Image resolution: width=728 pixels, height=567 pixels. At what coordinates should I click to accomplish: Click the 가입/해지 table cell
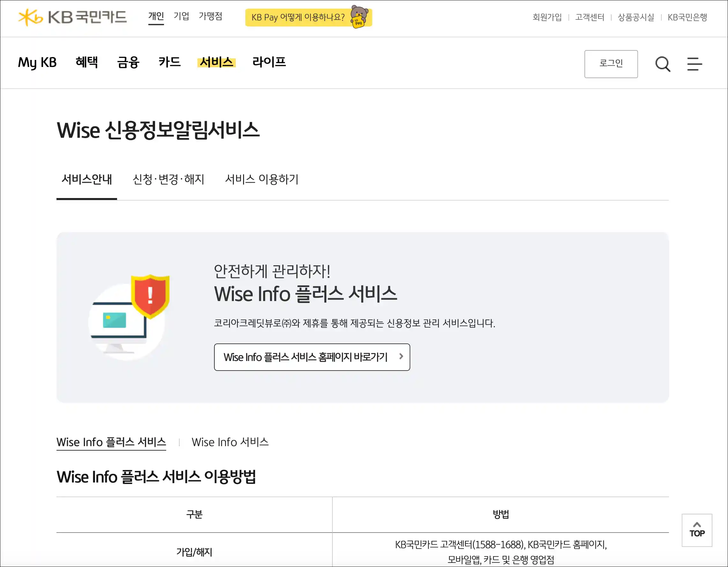[194, 552]
